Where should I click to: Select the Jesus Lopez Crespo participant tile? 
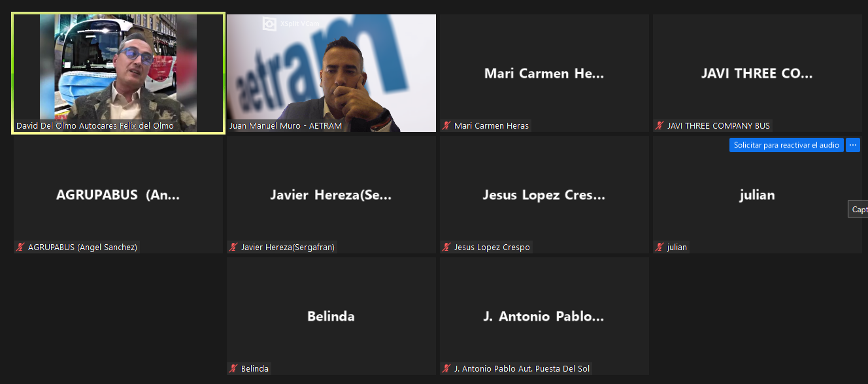coord(544,195)
